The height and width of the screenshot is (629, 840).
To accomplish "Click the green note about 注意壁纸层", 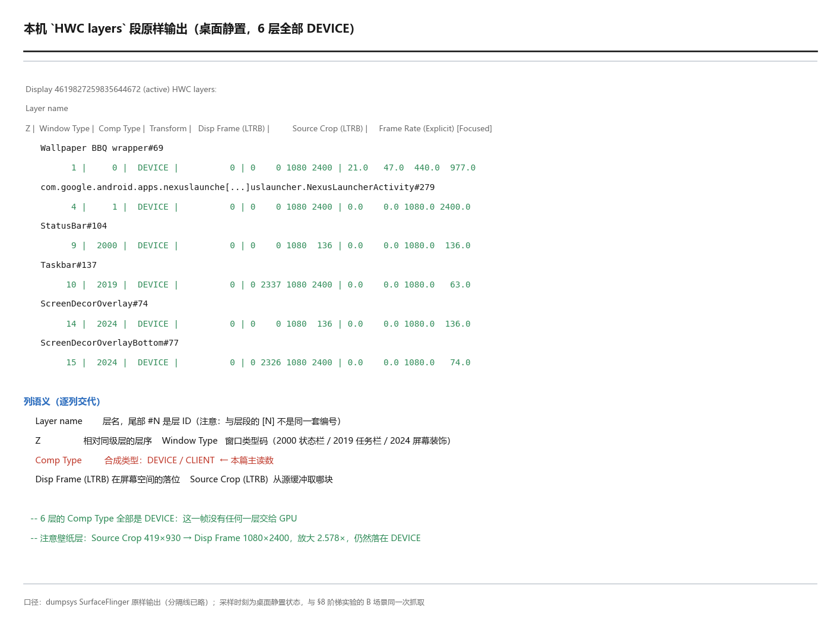I will (226, 538).
